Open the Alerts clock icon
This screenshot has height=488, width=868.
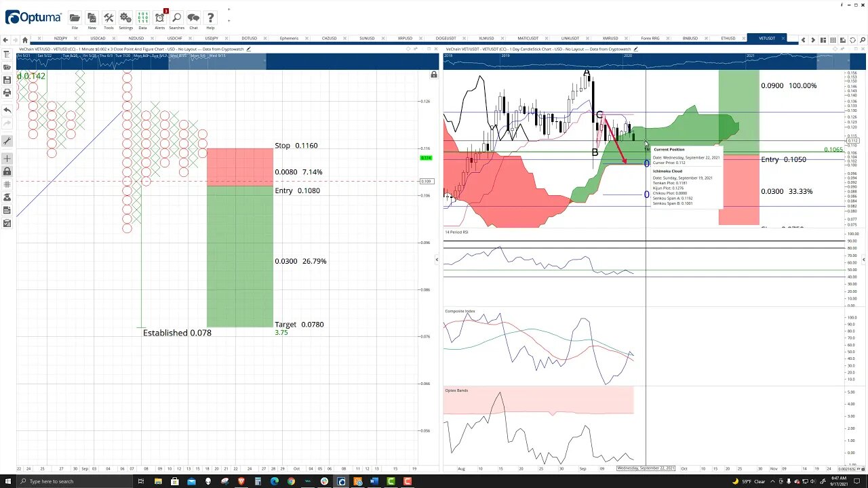tap(160, 18)
